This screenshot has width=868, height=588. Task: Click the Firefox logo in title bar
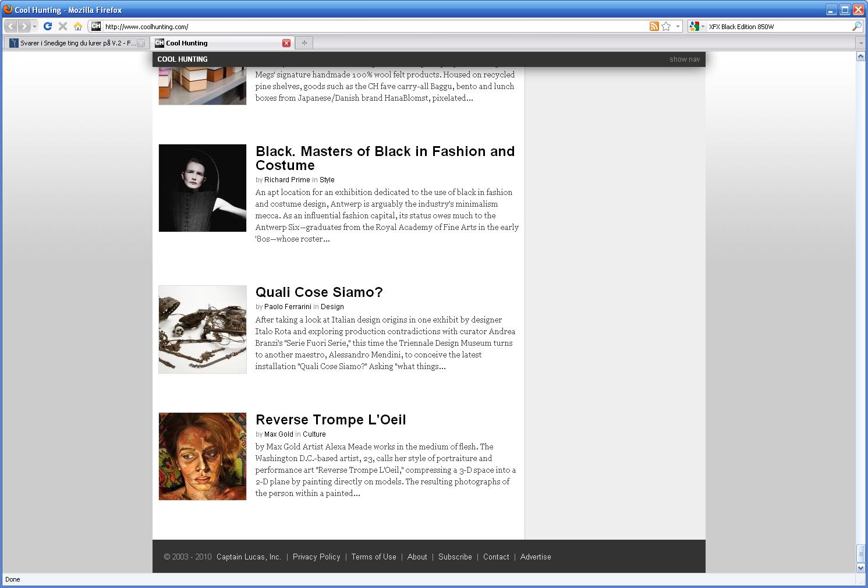8,9
